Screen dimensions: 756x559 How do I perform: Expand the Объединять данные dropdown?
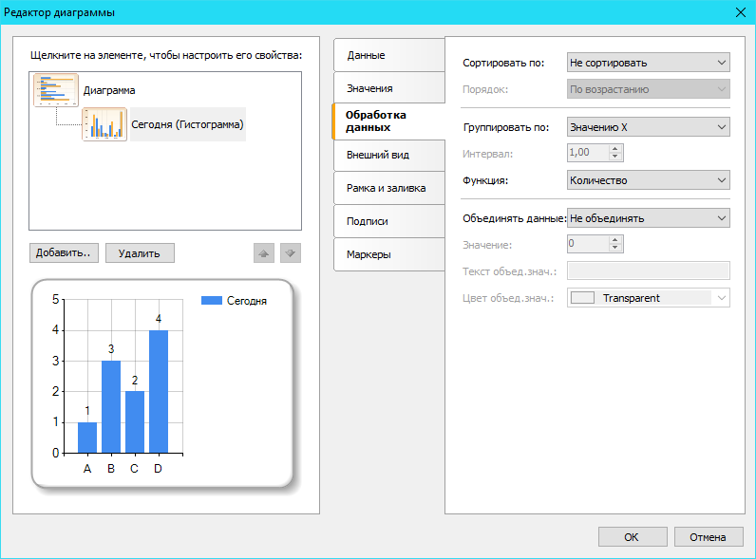pyautogui.click(x=648, y=218)
